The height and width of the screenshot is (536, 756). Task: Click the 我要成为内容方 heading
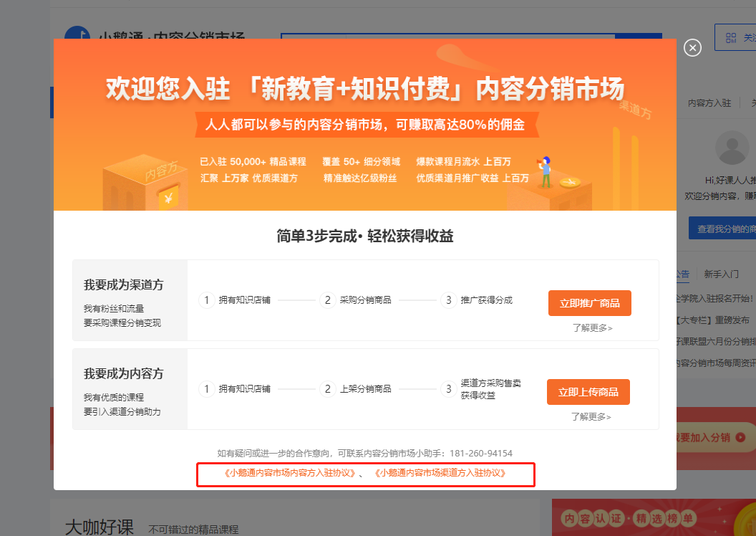pos(123,373)
